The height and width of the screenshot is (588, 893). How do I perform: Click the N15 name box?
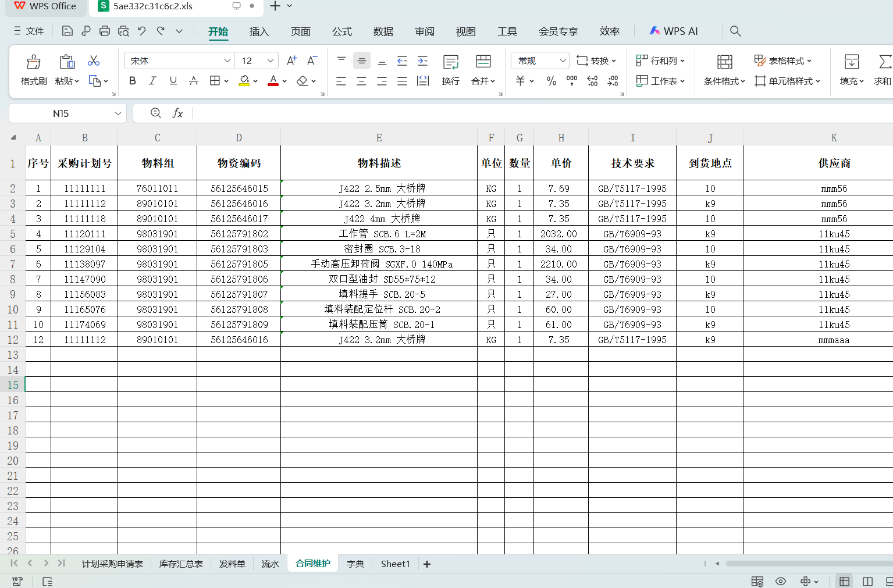pos(61,113)
